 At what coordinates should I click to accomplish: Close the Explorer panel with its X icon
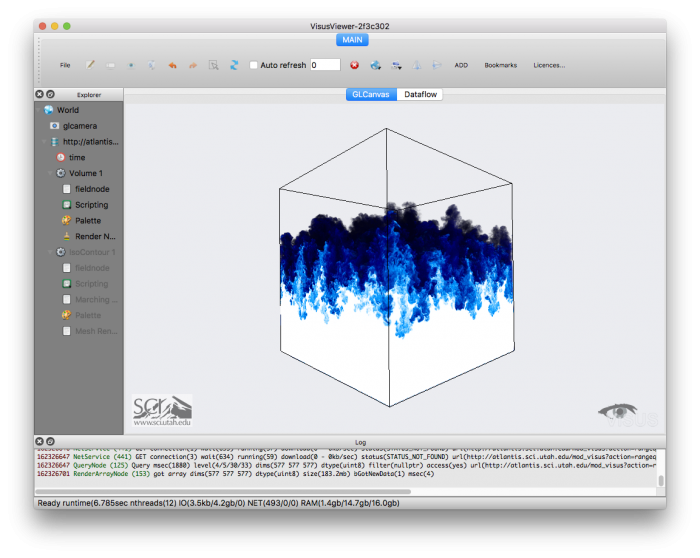point(39,94)
